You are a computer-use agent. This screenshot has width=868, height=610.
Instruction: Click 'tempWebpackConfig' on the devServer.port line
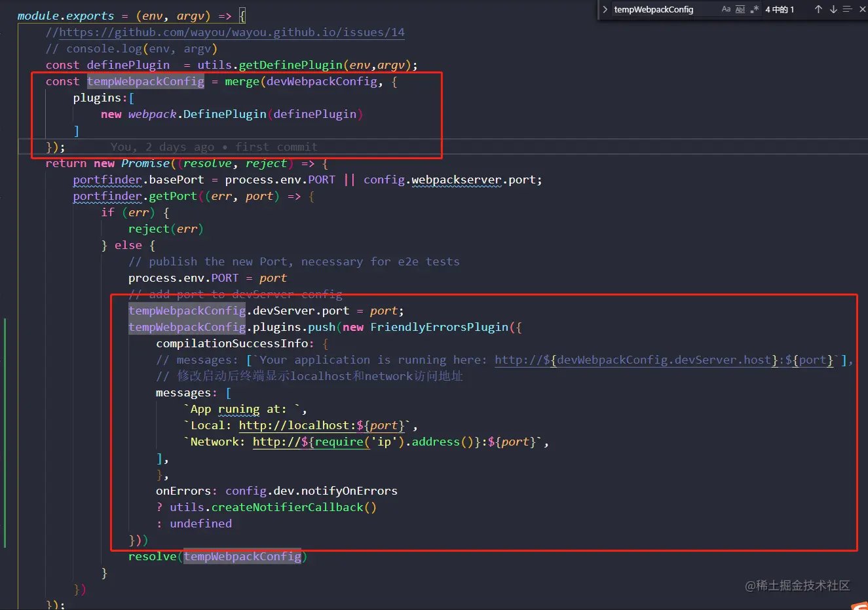tap(187, 311)
